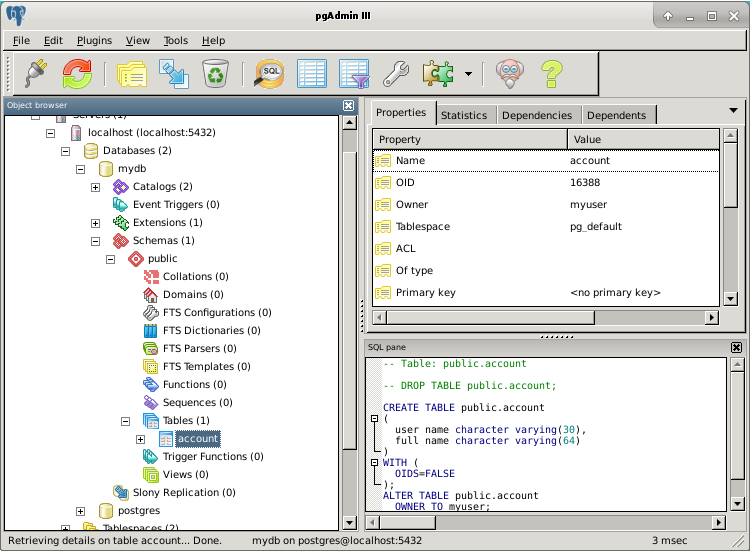750x551 pixels.
Task: Open the Help menu
Action: 213,41
